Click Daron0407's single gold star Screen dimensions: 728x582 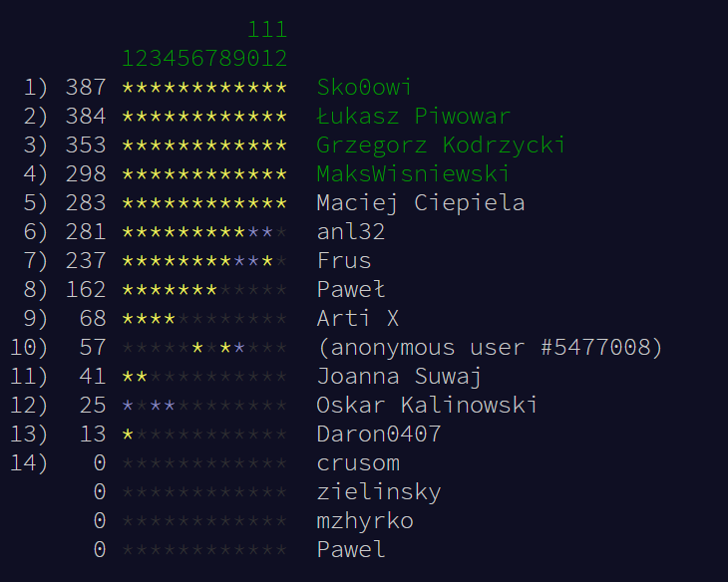point(128,435)
